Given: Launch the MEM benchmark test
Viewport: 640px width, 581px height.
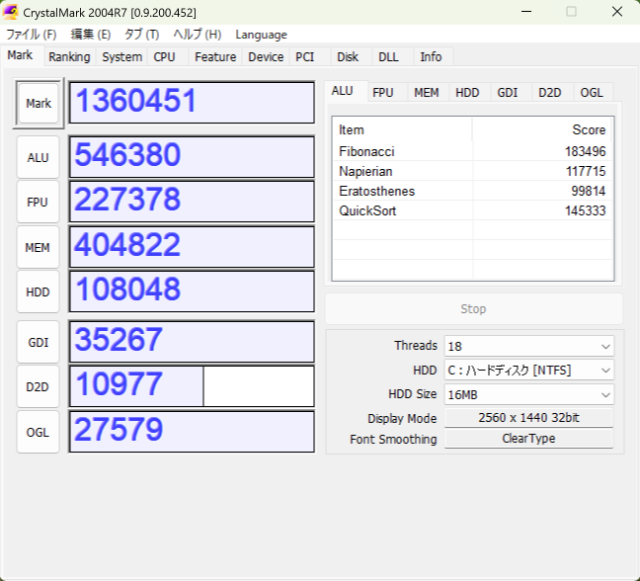Looking at the screenshot, I should (x=38, y=247).
